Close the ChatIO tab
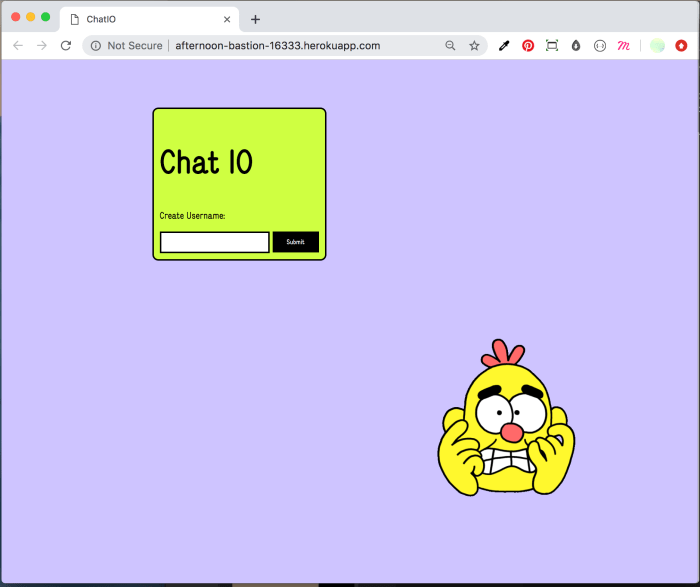The width and height of the screenshot is (700, 587). 227,19
